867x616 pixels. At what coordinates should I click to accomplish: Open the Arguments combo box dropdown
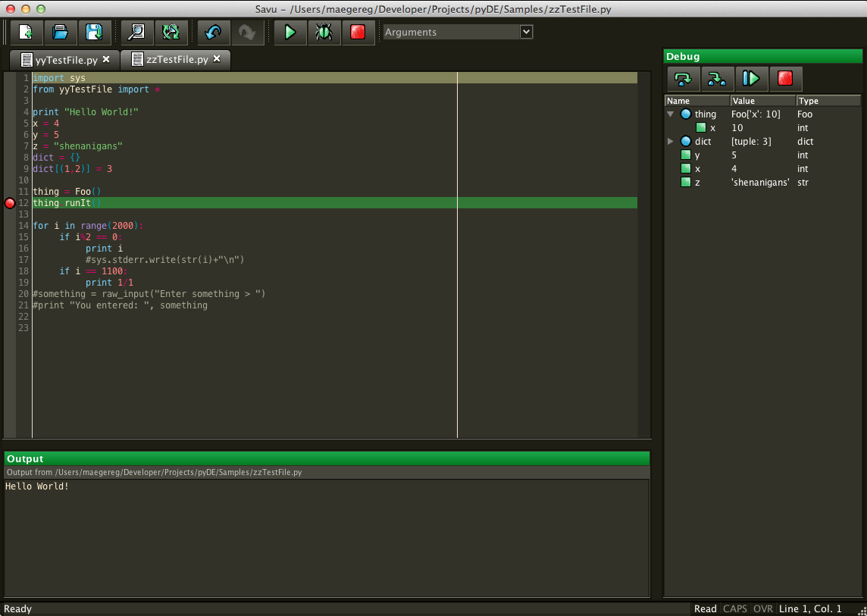(x=526, y=32)
